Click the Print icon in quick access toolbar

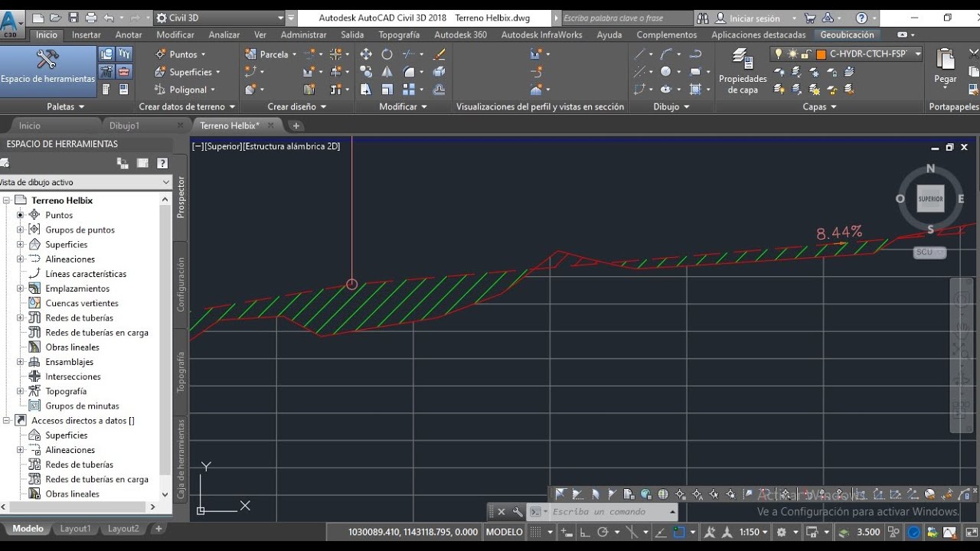tap(91, 18)
